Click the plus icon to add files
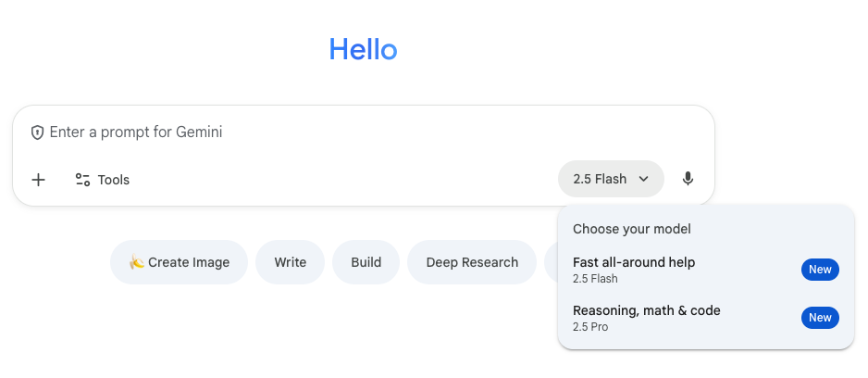This screenshot has height=378, width=868. [38, 180]
